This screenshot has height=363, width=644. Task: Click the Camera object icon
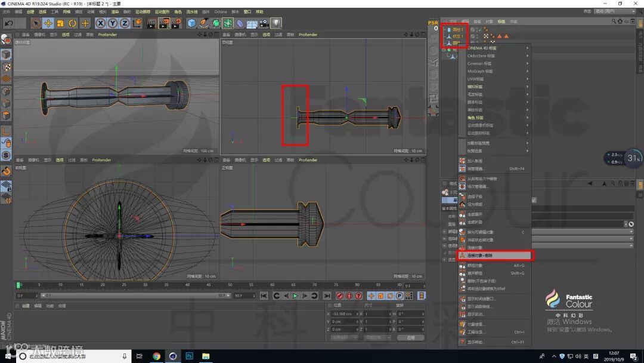264,23
